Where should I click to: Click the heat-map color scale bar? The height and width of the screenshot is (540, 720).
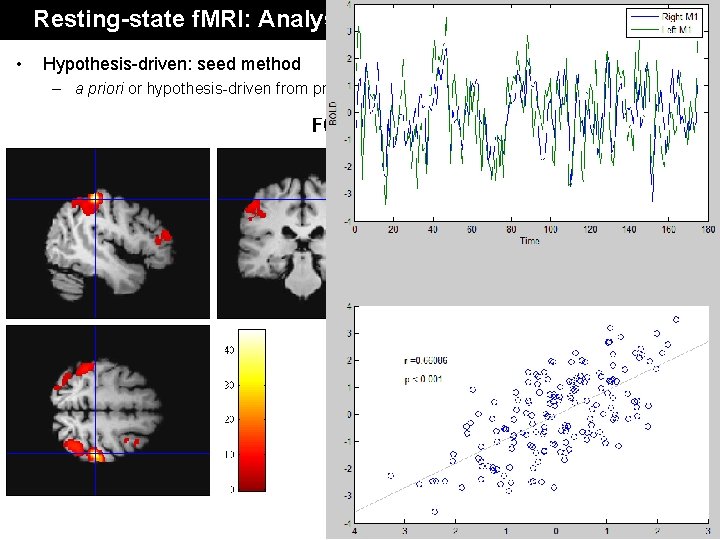click(252, 410)
